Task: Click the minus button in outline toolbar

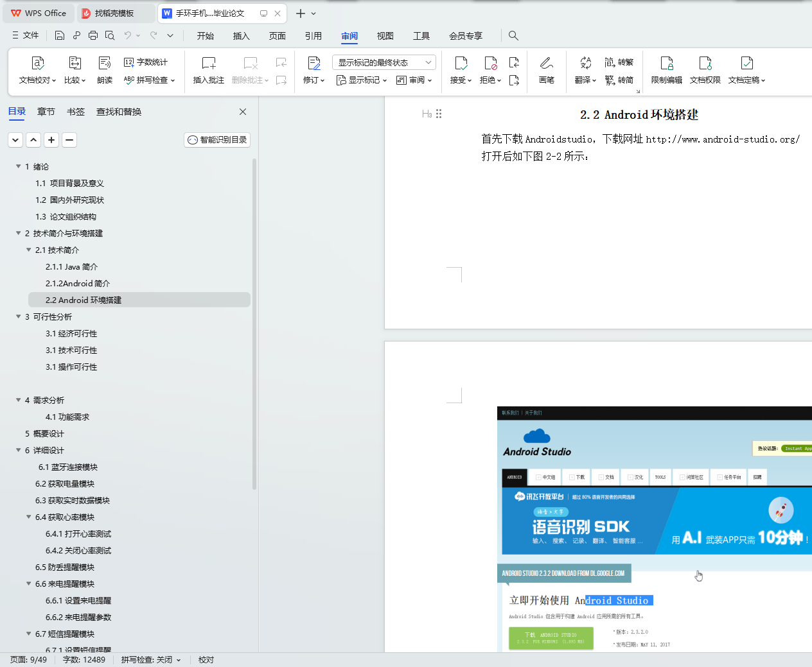Action: (69, 139)
